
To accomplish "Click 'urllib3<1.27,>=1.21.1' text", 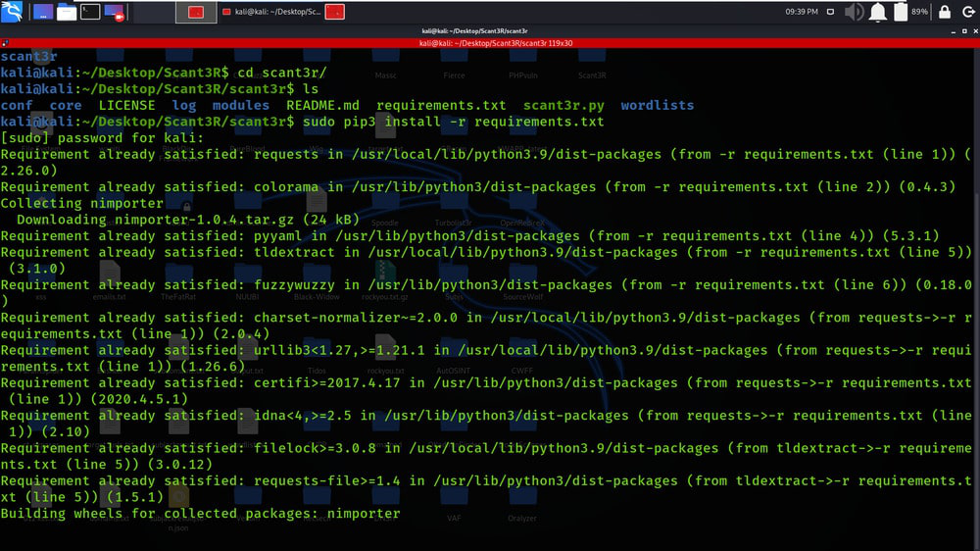I will point(339,350).
